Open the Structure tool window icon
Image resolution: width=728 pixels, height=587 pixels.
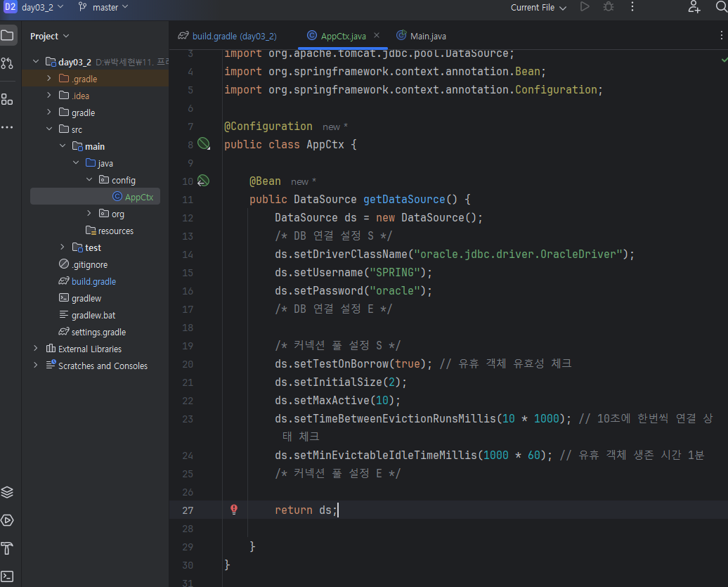coord(8,98)
